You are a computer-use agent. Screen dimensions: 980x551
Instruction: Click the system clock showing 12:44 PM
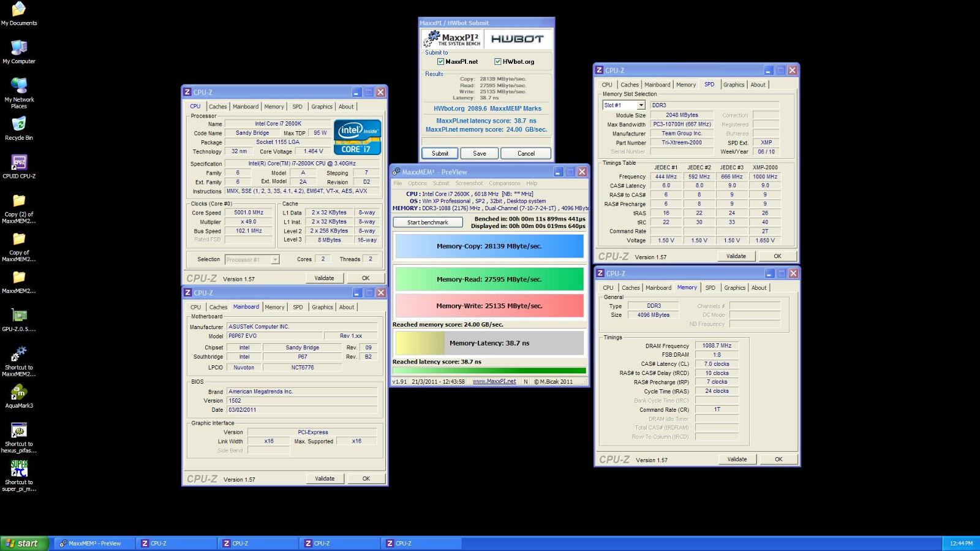pos(961,543)
